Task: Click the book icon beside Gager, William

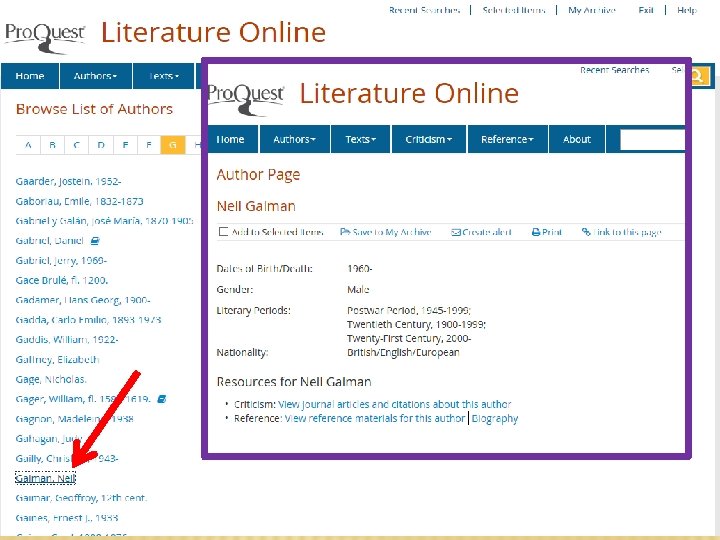Action: (162, 399)
